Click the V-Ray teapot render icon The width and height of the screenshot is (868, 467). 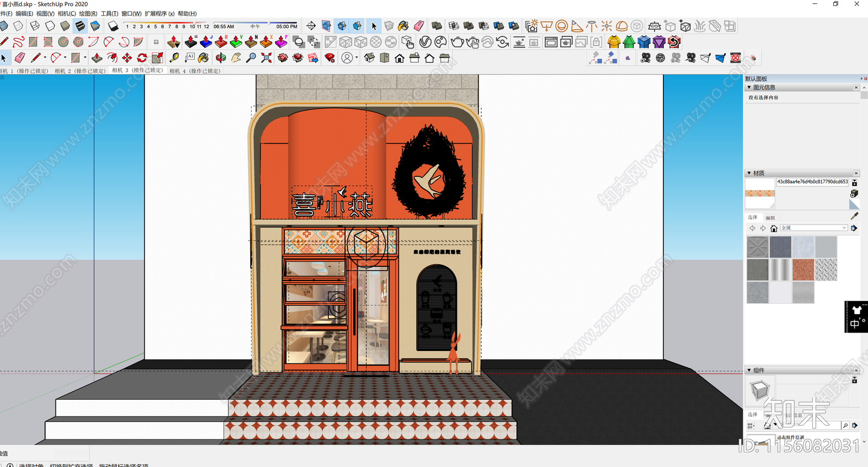pos(457,42)
